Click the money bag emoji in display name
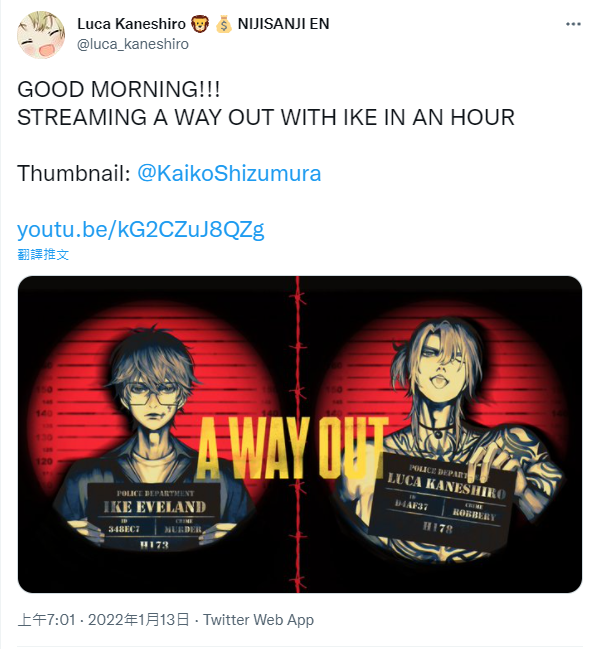 point(224,24)
